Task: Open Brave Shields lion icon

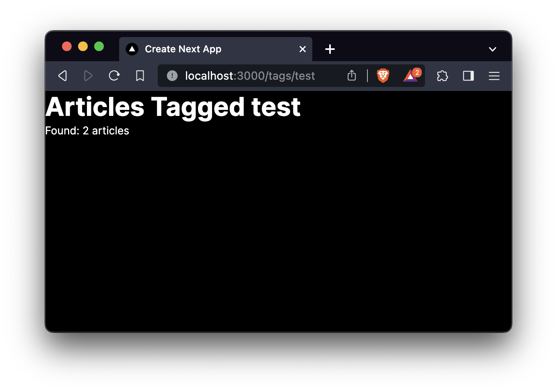Action: tap(383, 76)
